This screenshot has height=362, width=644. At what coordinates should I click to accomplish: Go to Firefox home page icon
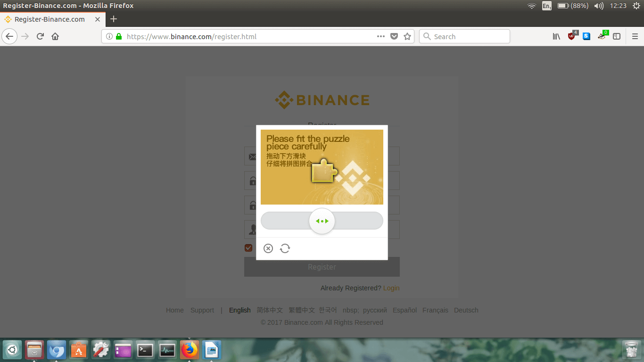coord(55,36)
